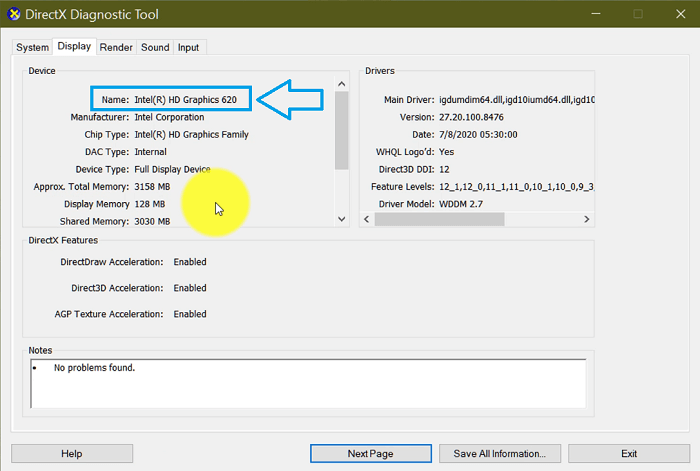Click the 'Full Display Device' value

pyautogui.click(x=172, y=169)
